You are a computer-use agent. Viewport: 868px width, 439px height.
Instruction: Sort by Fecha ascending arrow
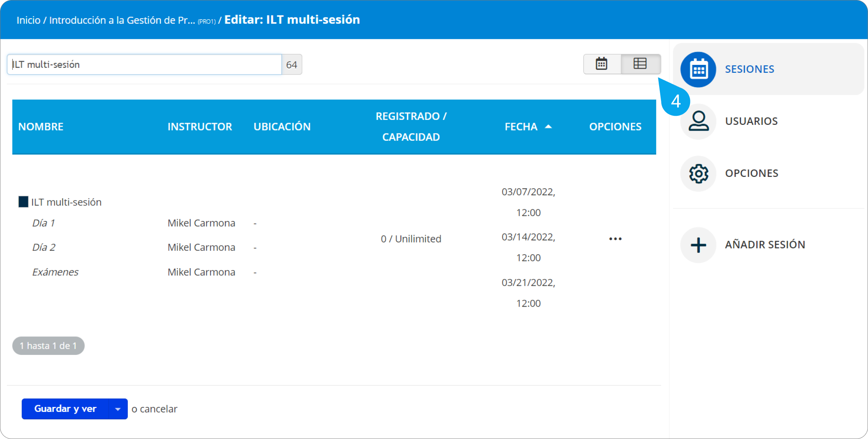pos(548,127)
